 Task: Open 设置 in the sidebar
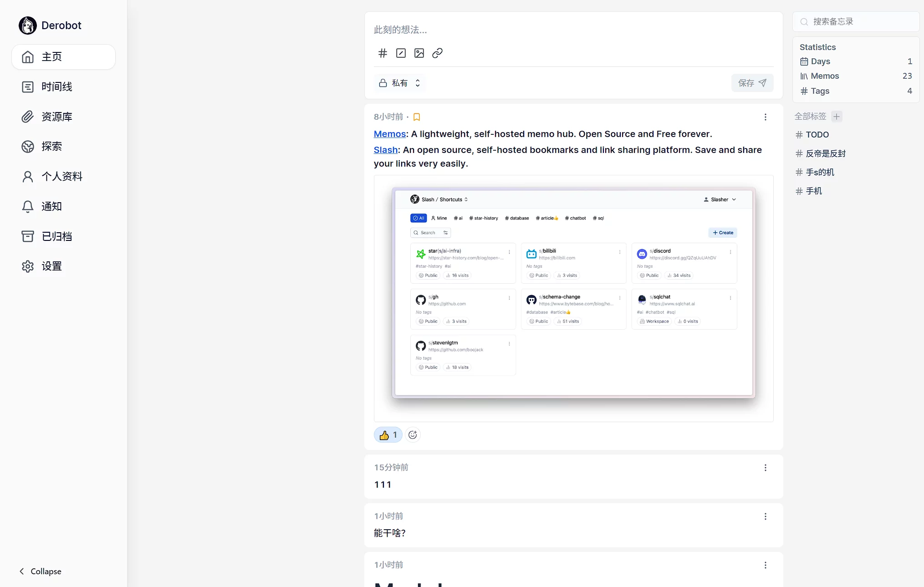51,266
